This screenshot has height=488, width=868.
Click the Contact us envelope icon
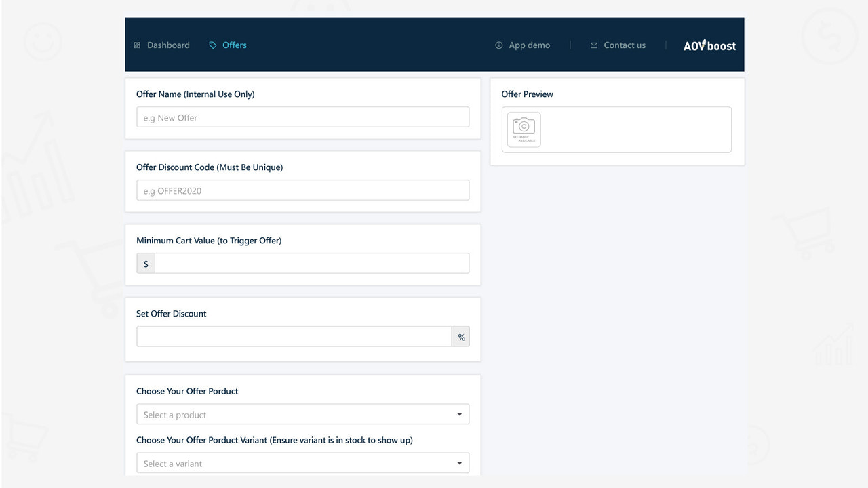point(593,45)
